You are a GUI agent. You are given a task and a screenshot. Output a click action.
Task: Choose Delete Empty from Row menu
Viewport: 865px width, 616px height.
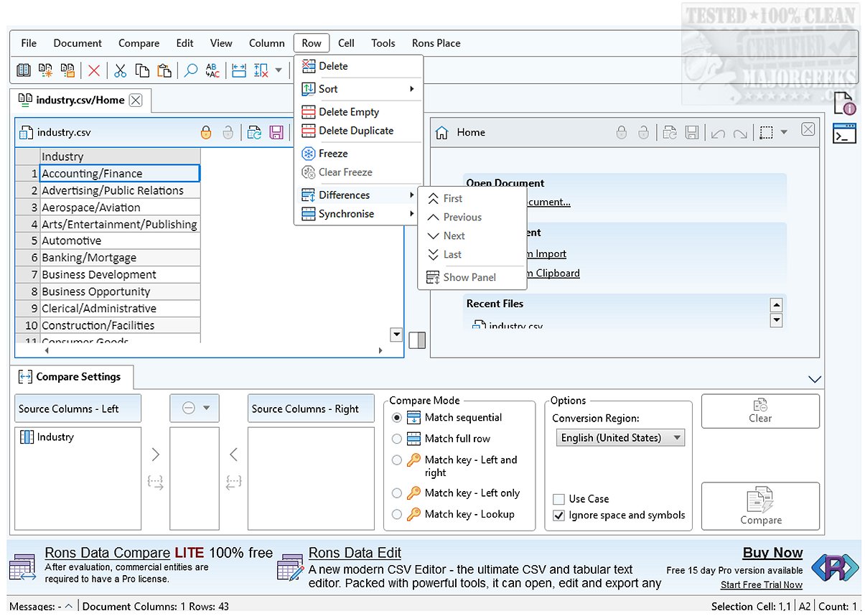[358, 112]
